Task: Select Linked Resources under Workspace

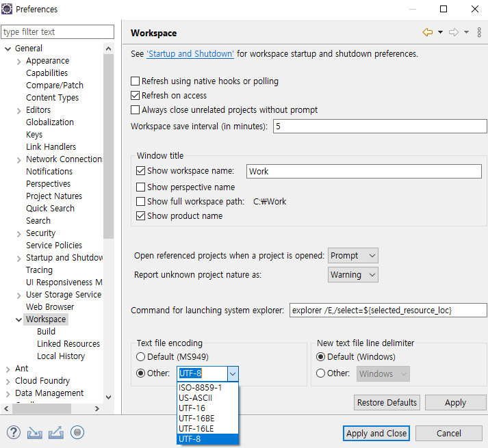Action: [x=68, y=344]
